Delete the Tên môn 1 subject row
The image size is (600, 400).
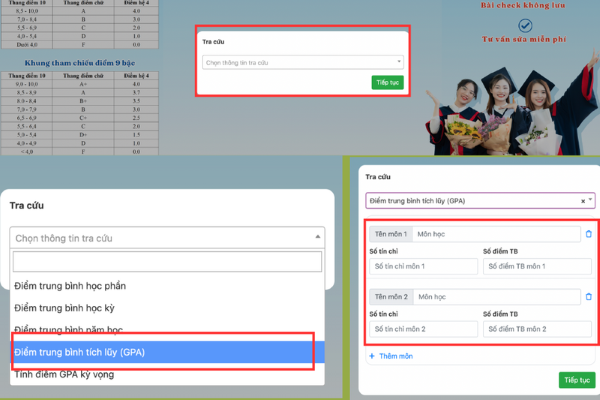coord(588,234)
